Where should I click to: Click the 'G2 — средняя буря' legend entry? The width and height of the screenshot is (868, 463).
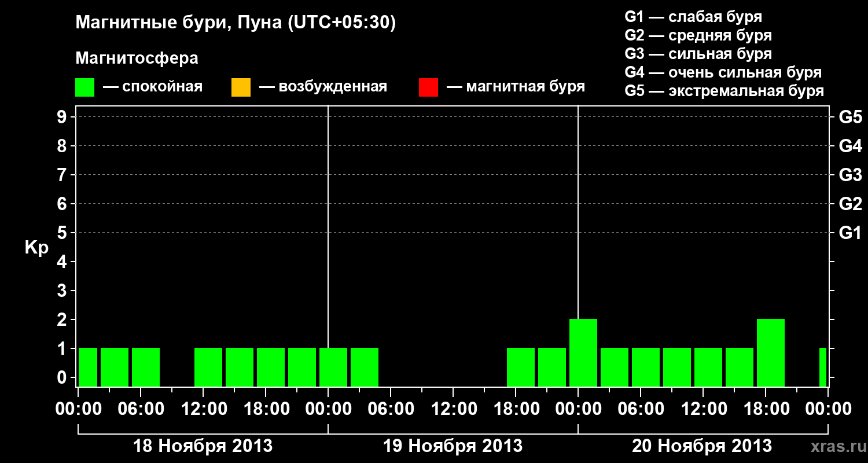698,35
